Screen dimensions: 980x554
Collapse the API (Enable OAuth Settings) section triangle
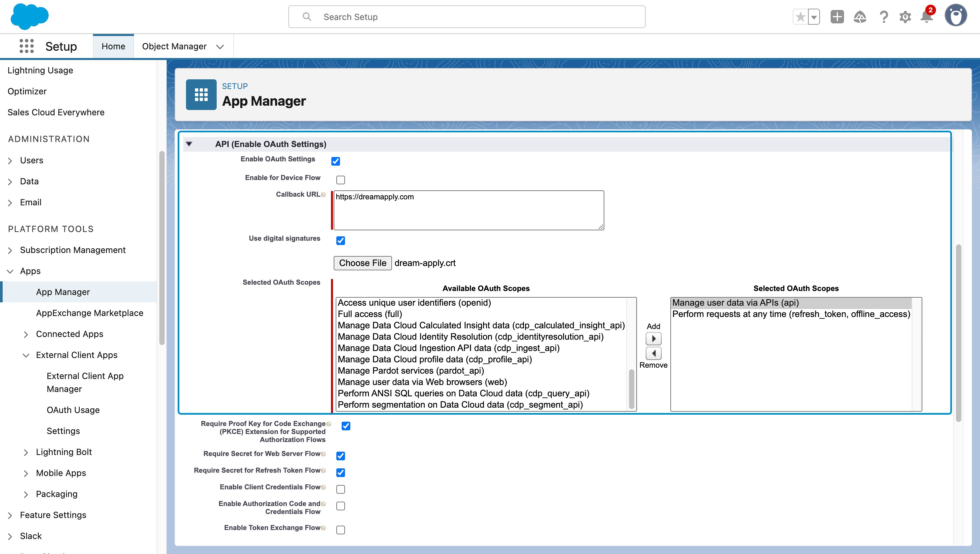point(189,144)
